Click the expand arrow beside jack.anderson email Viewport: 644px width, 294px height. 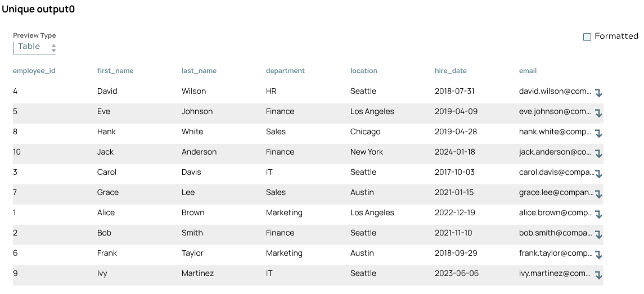(x=598, y=153)
